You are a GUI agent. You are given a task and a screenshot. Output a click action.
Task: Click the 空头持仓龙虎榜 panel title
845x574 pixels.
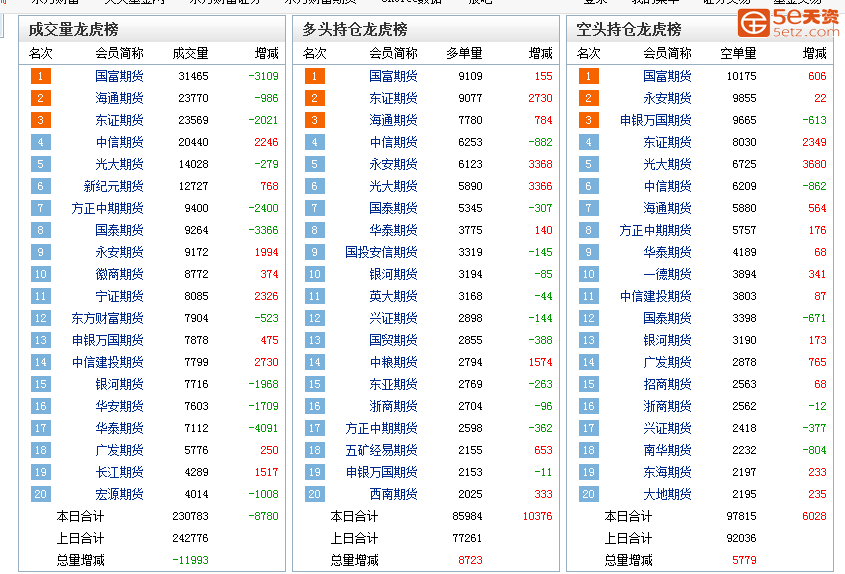tap(628, 29)
